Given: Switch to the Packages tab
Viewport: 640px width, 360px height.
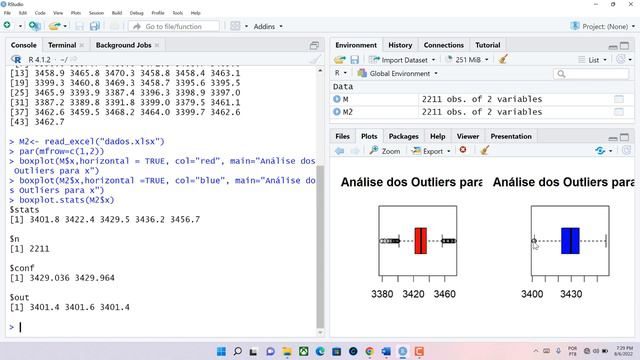Looking at the screenshot, I should click(403, 136).
